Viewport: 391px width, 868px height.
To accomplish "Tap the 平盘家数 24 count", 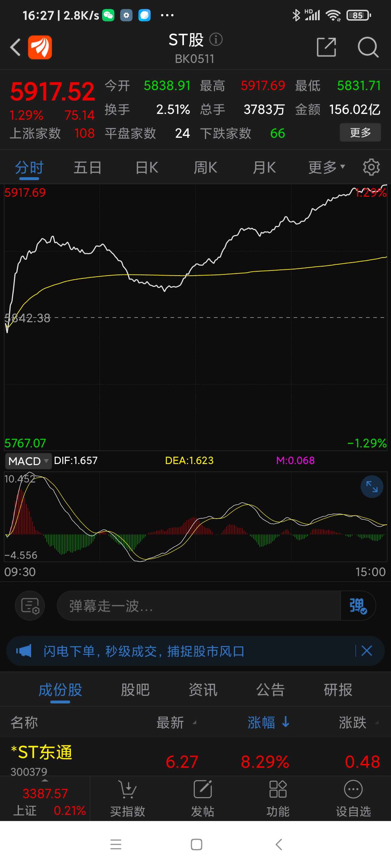I will (182, 133).
